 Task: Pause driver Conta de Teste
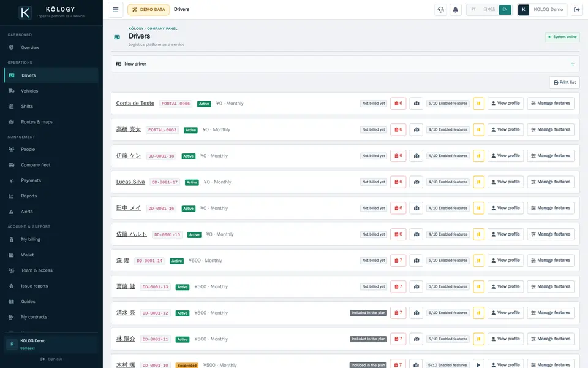click(x=478, y=103)
